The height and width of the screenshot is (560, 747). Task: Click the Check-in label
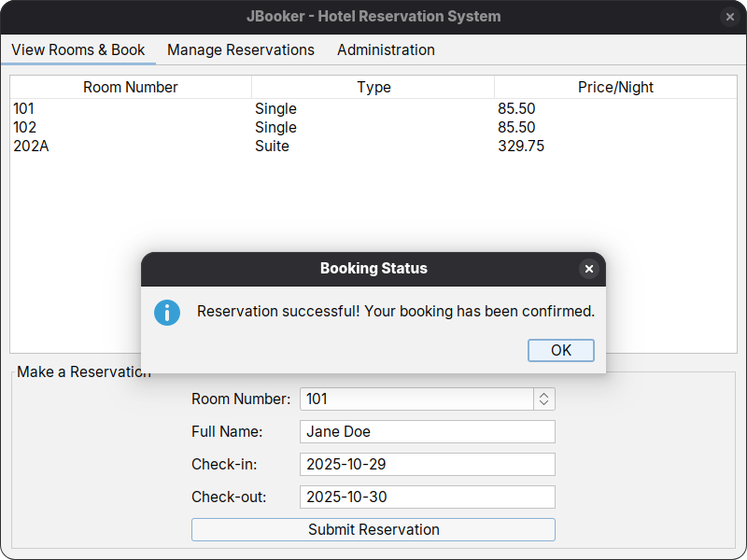point(224,464)
